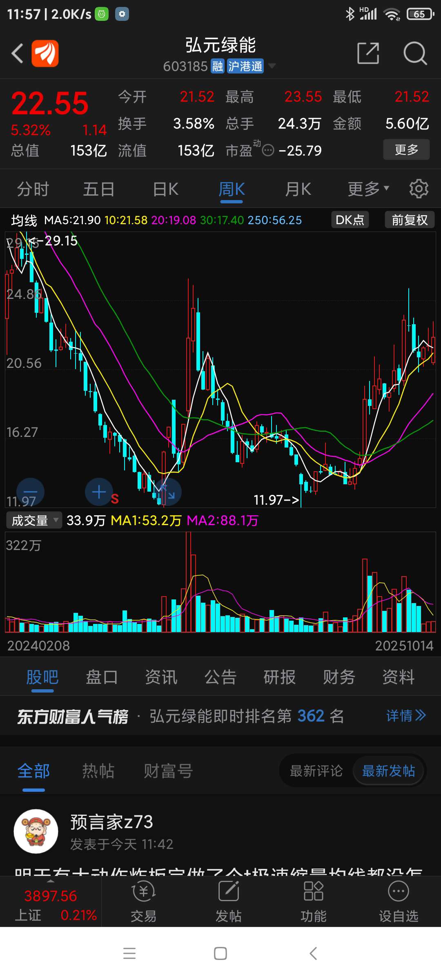
Task: Switch to 日K chart tab
Action: [x=165, y=189]
